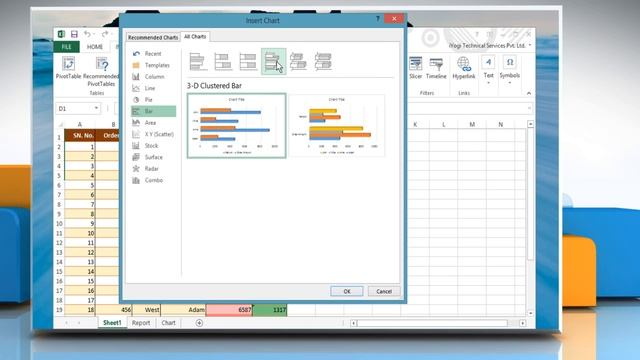The height and width of the screenshot is (360, 640).
Task: Open the Recent chart category
Action: tap(153, 53)
